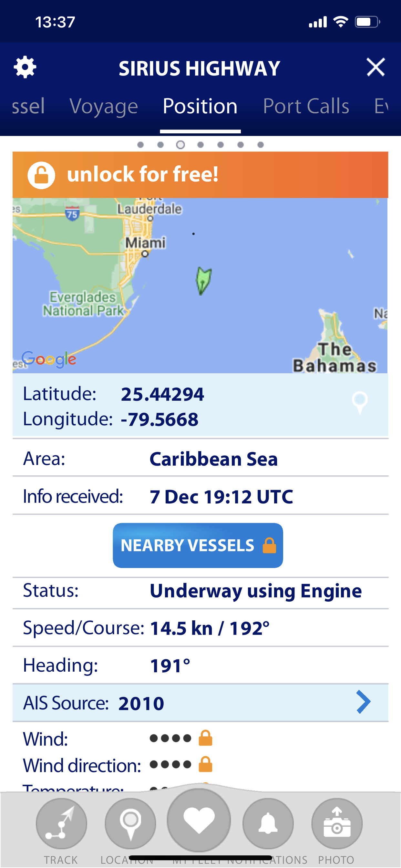This screenshot has width=401, height=868.
Task: Tap the Nearby Vessels button
Action: (198, 545)
